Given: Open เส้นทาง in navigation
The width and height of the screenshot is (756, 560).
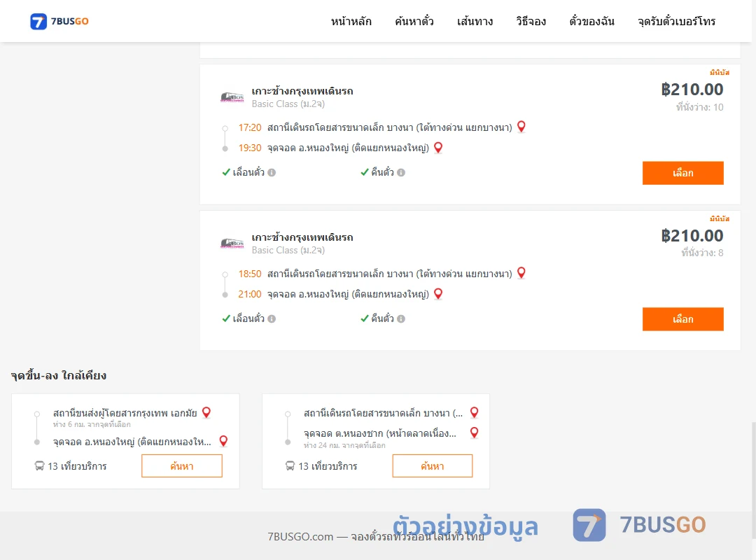Looking at the screenshot, I should pos(475,21).
